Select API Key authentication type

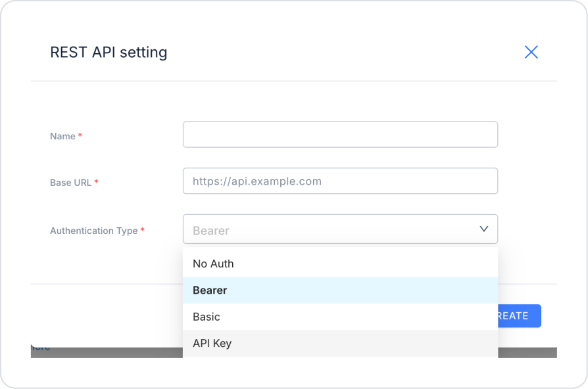pyautogui.click(x=212, y=343)
